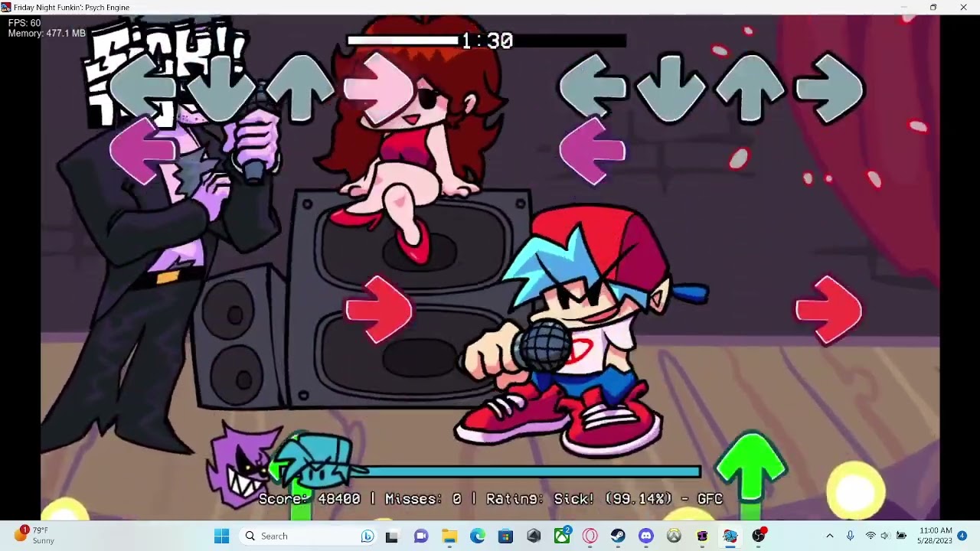The height and width of the screenshot is (551, 980).
Task: Click the opponent's gray left arrow receptor
Action: 142,88
